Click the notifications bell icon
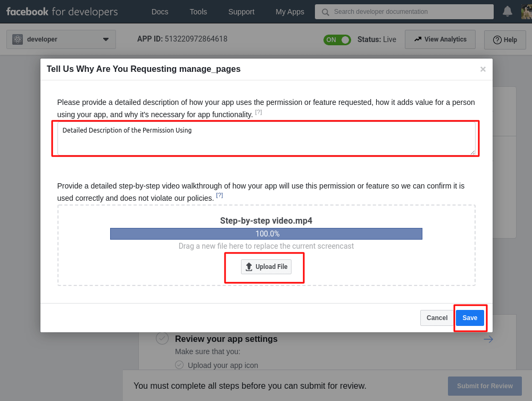The width and height of the screenshot is (532, 401). point(507,12)
